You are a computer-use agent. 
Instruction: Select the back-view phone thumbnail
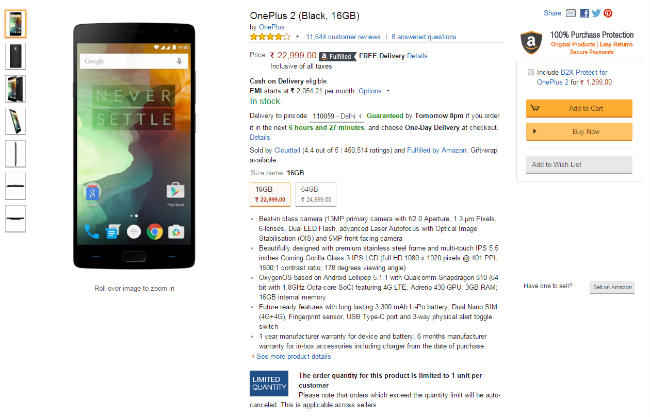[15, 56]
